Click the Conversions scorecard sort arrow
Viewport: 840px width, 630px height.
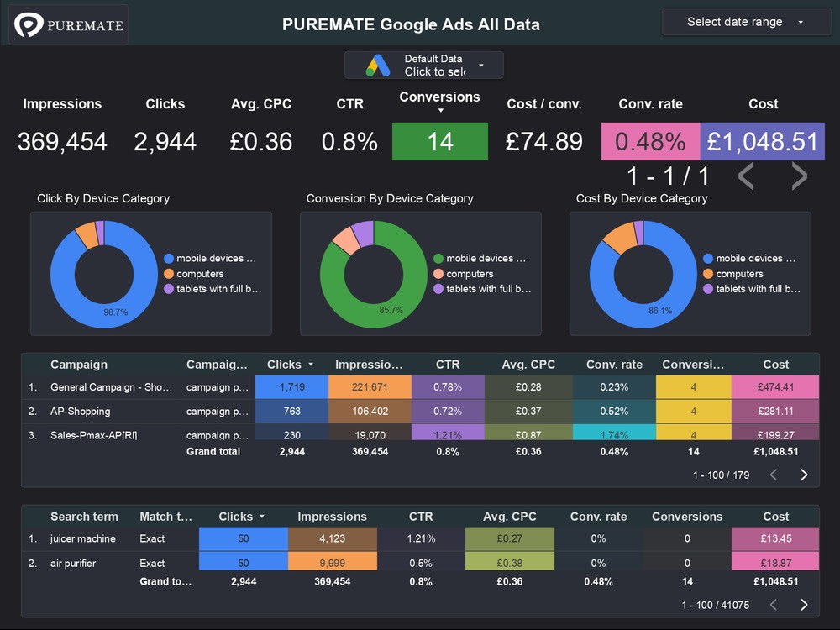(440, 110)
